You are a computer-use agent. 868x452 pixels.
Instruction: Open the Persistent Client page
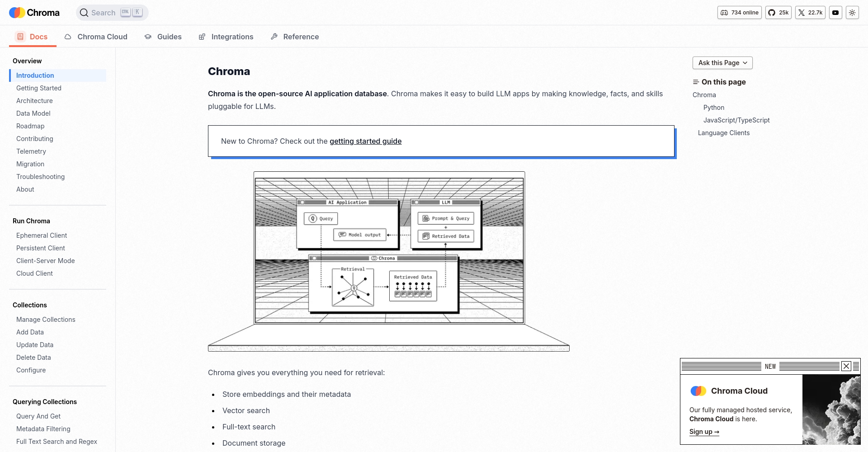41,248
